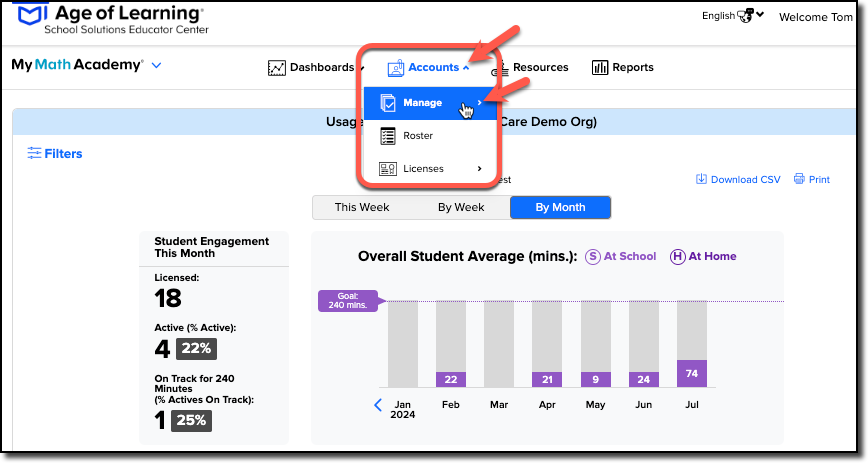This screenshot has width=868, height=463.
Task: Select the By Month view
Action: coord(560,207)
